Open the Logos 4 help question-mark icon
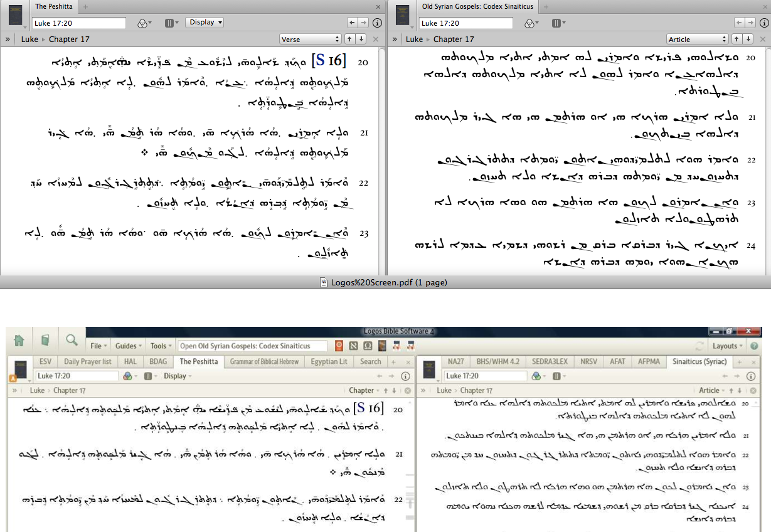The width and height of the screenshot is (771, 532). [x=754, y=346]
